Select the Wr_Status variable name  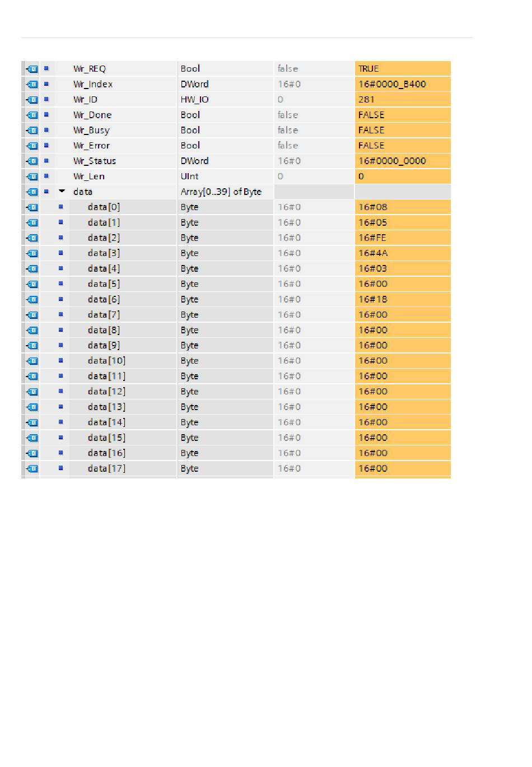pos(95,161)
